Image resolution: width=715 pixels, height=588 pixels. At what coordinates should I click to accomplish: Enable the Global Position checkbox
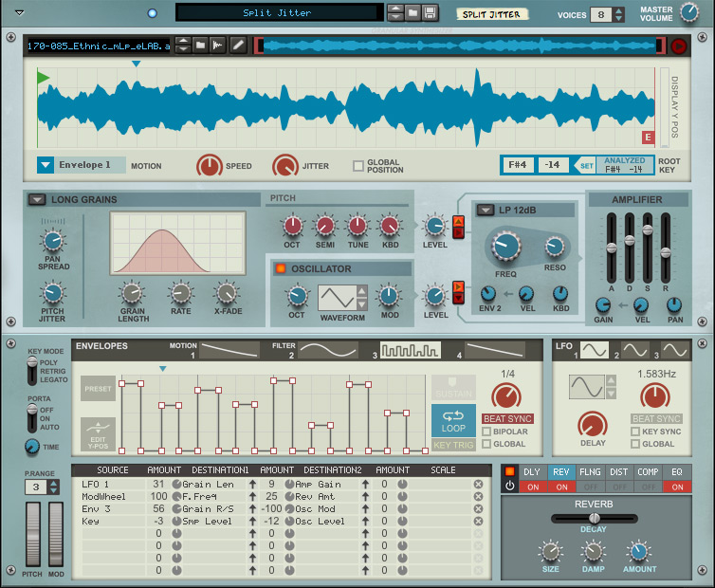coord(358,166)
